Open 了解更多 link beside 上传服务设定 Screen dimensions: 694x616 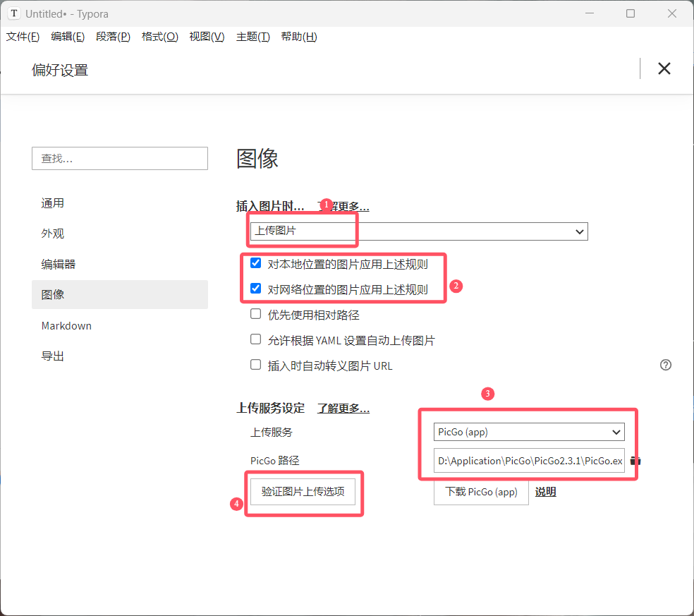[x=343, y=408]
